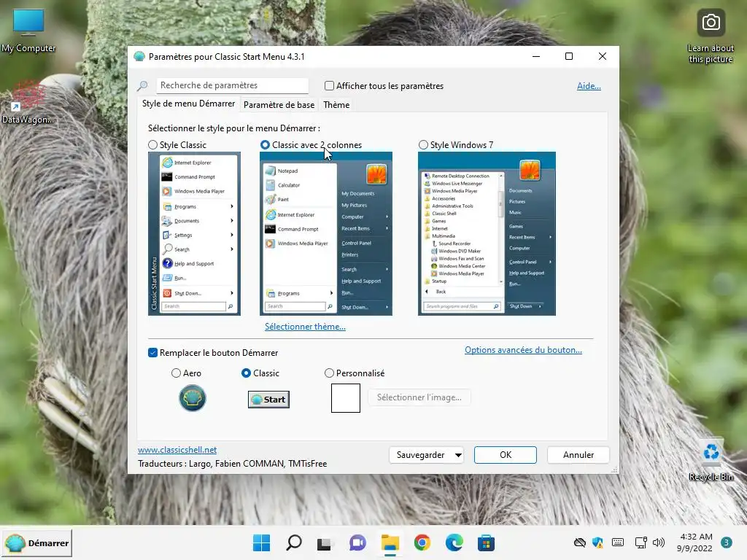
Task: Open the Chat app on taskbar
Action: tap(357, 542)
